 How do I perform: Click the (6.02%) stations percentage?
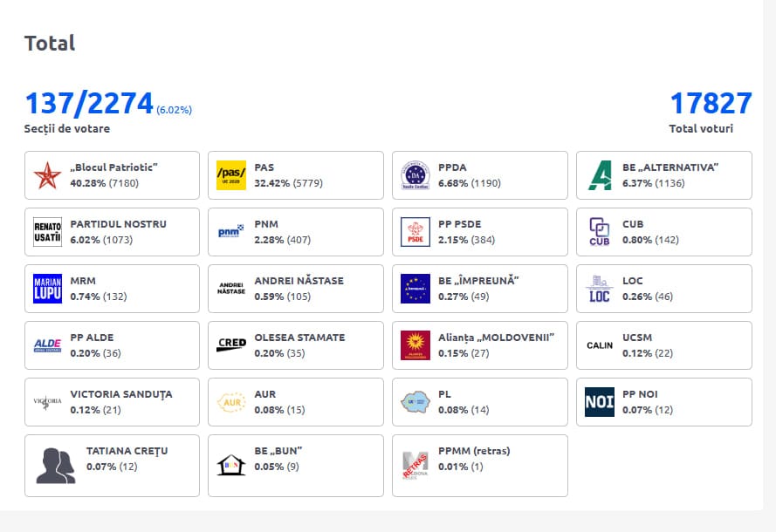coord(175,110)
